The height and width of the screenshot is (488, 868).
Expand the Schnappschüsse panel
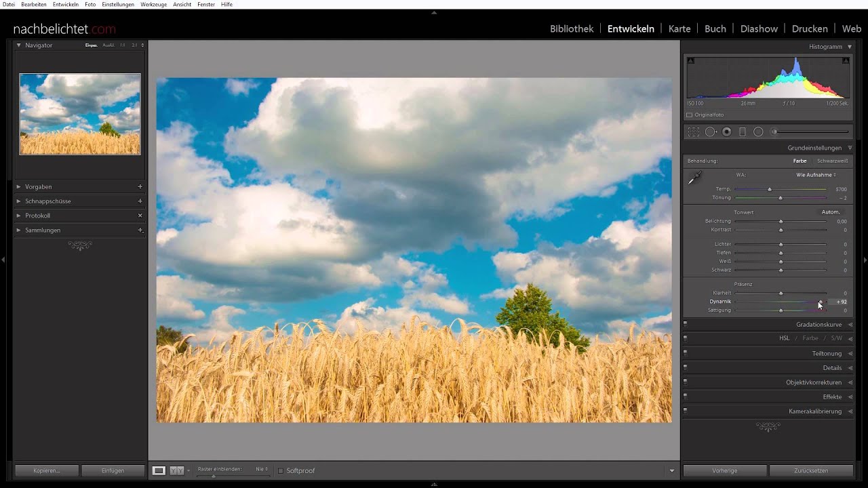pyautogui.click(x=18, y=201)
